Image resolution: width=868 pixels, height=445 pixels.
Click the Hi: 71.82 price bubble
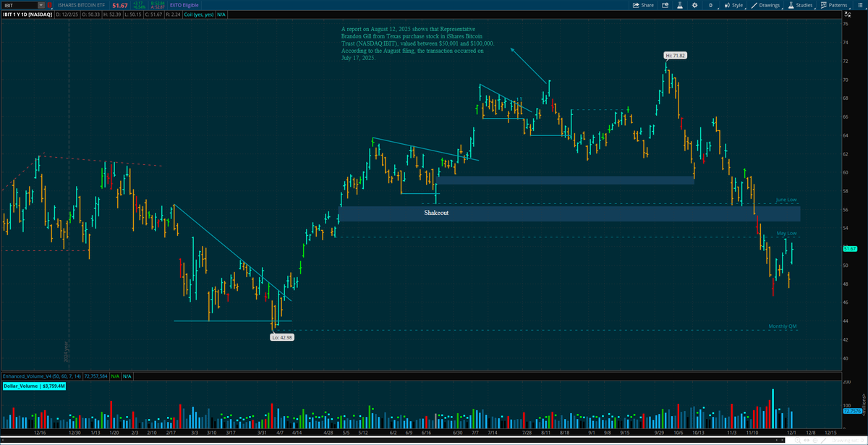(x=675, y=55)
